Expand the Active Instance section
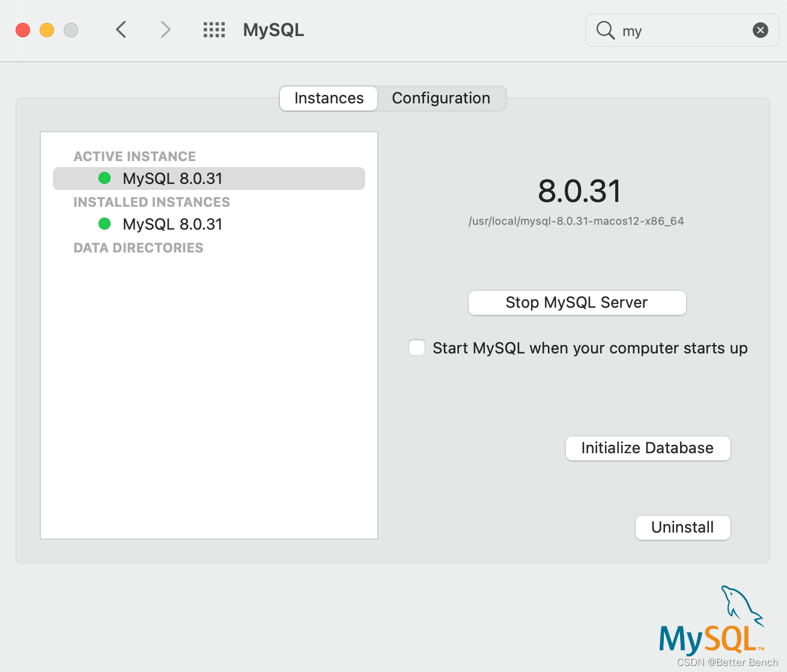 tap(135, 156)
